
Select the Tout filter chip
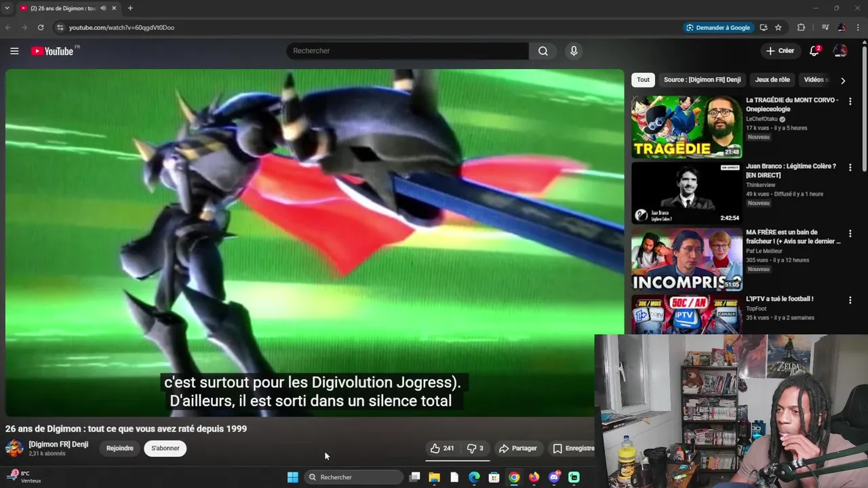point(643,79)
